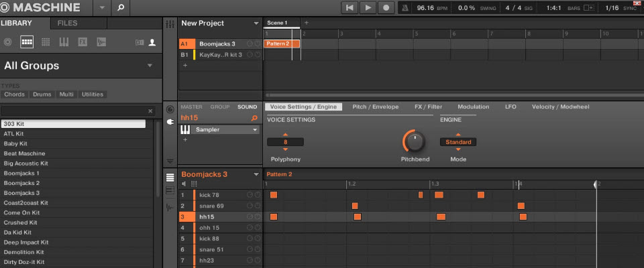
Task: Click the Restart transport button
Action: pyautogui.click(x=350, y=7)
